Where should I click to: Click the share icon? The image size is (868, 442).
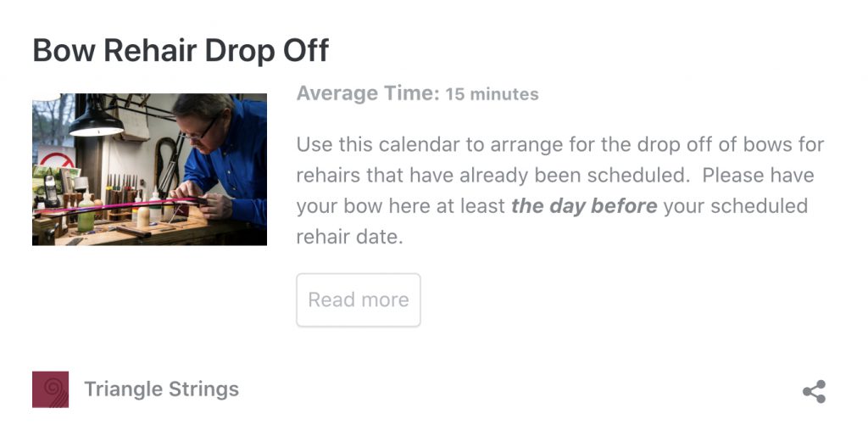(x=814, y=392)
